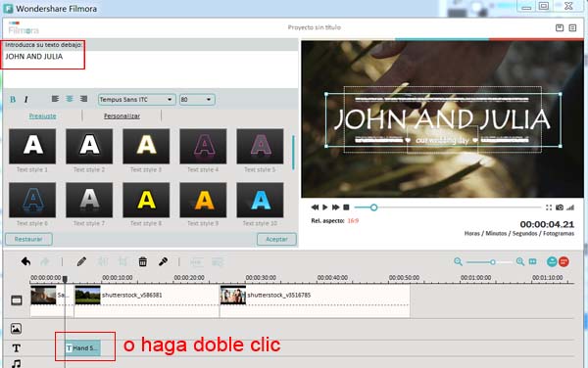Viewport: 588px width, 368px height.
Task: Open the font size 80 dropdown
Action: 197,100
